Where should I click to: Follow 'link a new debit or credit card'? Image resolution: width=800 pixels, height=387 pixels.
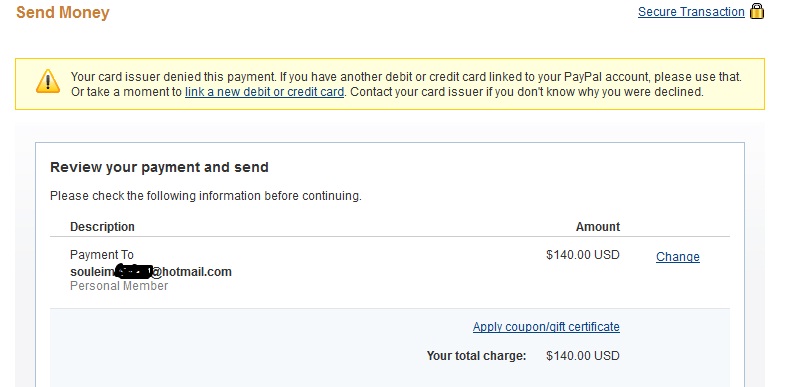tap(264, 92)
